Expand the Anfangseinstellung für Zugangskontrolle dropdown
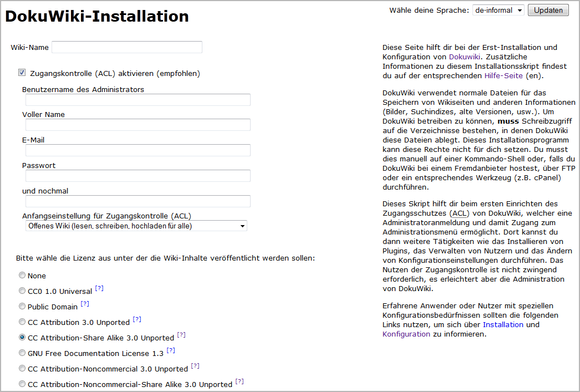Screen dimensions: 580x392 click(x=136, y=226)
